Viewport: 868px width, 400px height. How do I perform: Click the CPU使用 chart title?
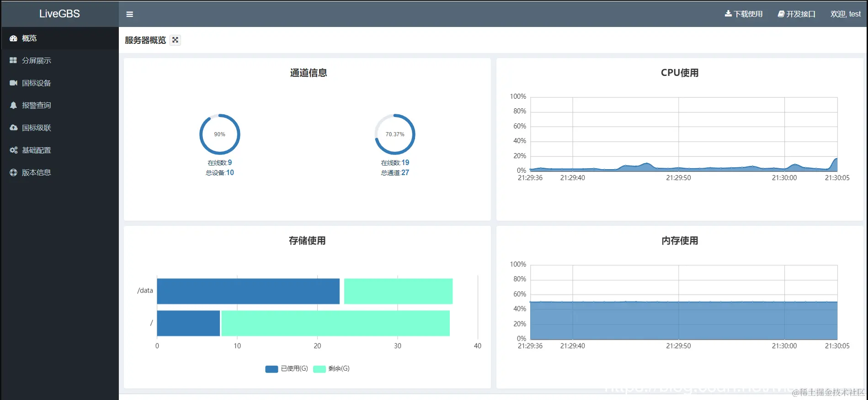pos(680,73)
